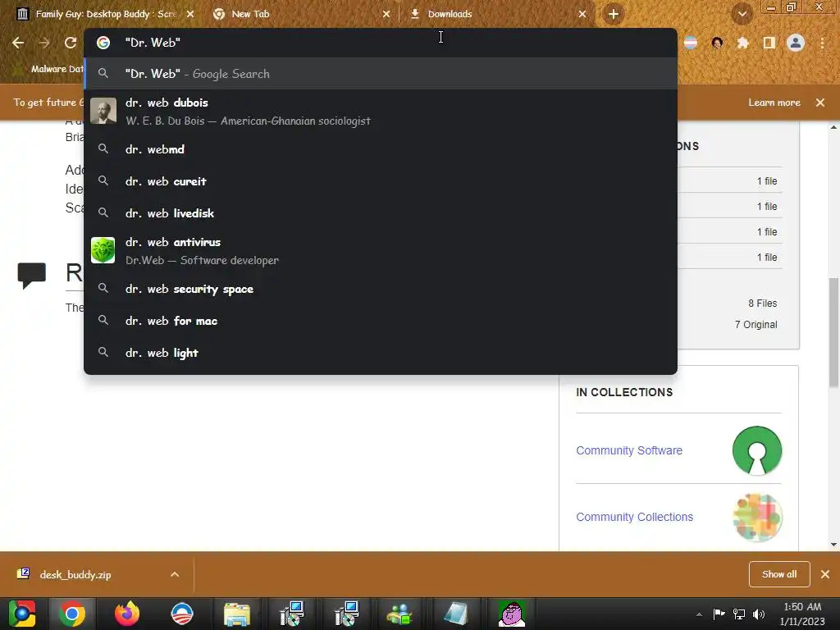The width and height of the screenshot is (840, 630).
Task: Open the tab search dropdown arrow
Action: tap(742, 14)
